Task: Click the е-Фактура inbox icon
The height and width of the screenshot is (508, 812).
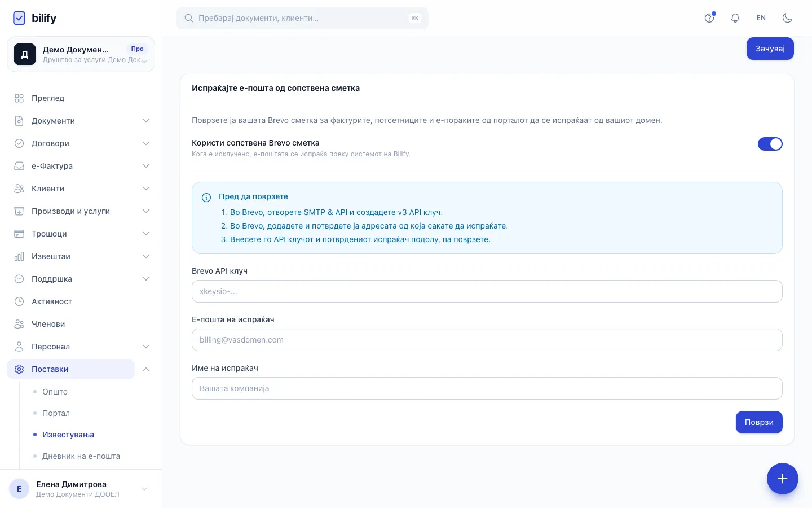Action: 19,166
